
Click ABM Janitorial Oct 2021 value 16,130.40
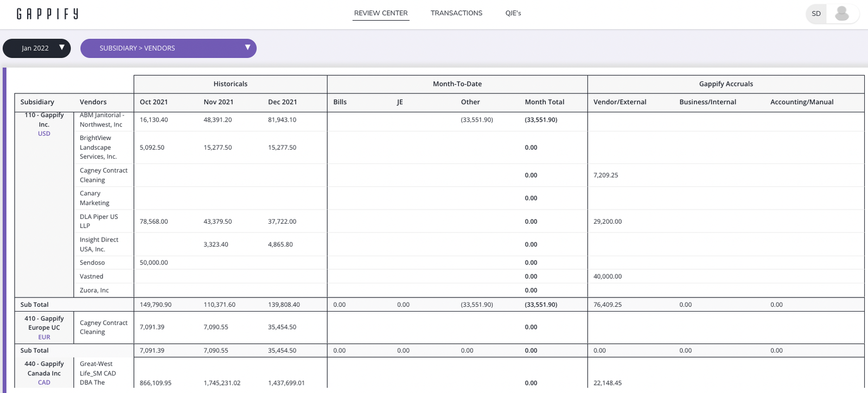click(x=154, y=120)
